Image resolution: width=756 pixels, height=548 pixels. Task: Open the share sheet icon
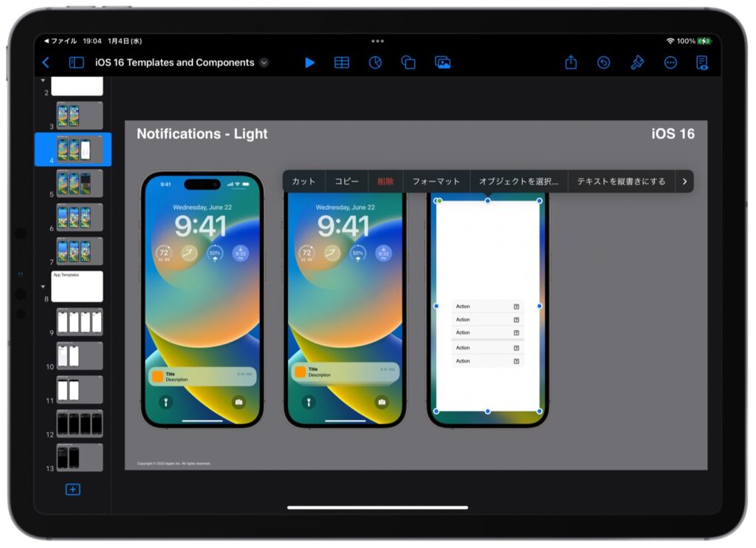pos(571,63)
